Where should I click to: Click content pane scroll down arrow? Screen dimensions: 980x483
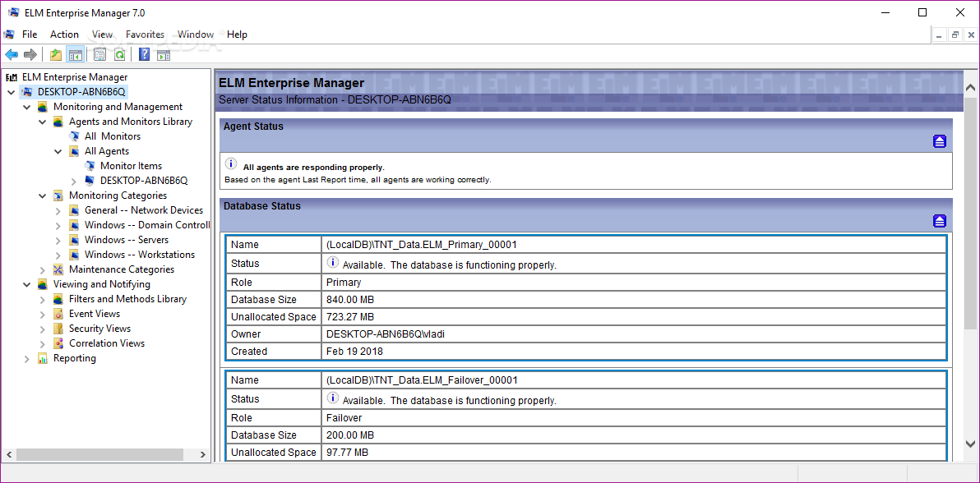[971, 444]
